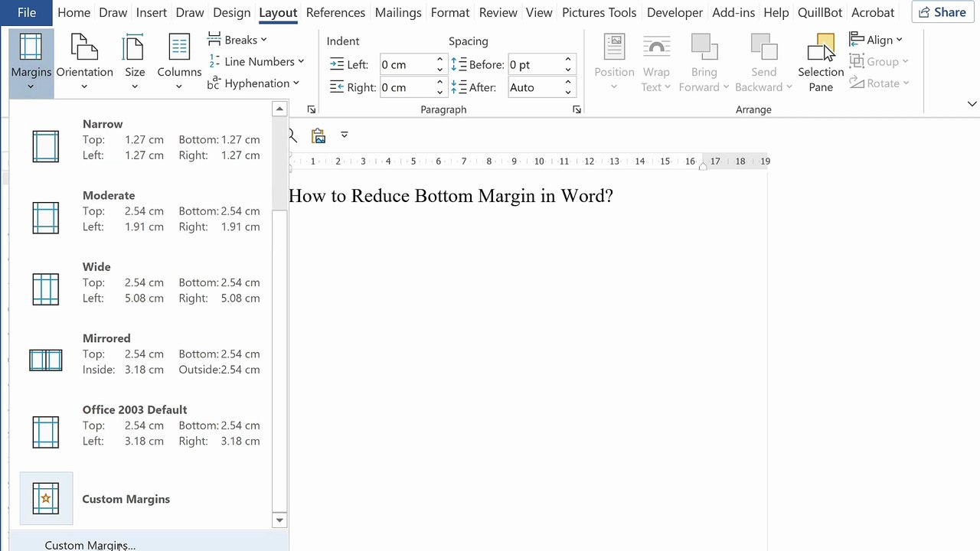This screenshot has width=980, height=551.
Task: Open the Custom Margins... dialog entry
Action: pos(90,545)
